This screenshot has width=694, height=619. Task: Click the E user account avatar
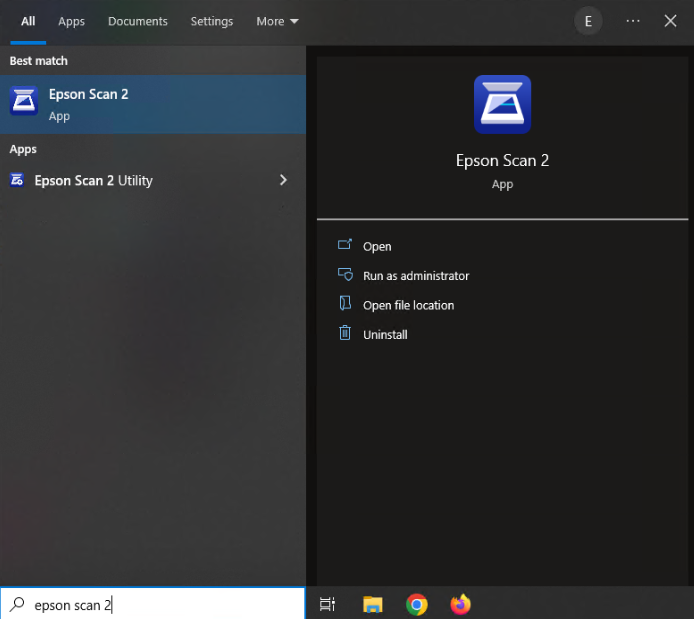pos(588,21)
